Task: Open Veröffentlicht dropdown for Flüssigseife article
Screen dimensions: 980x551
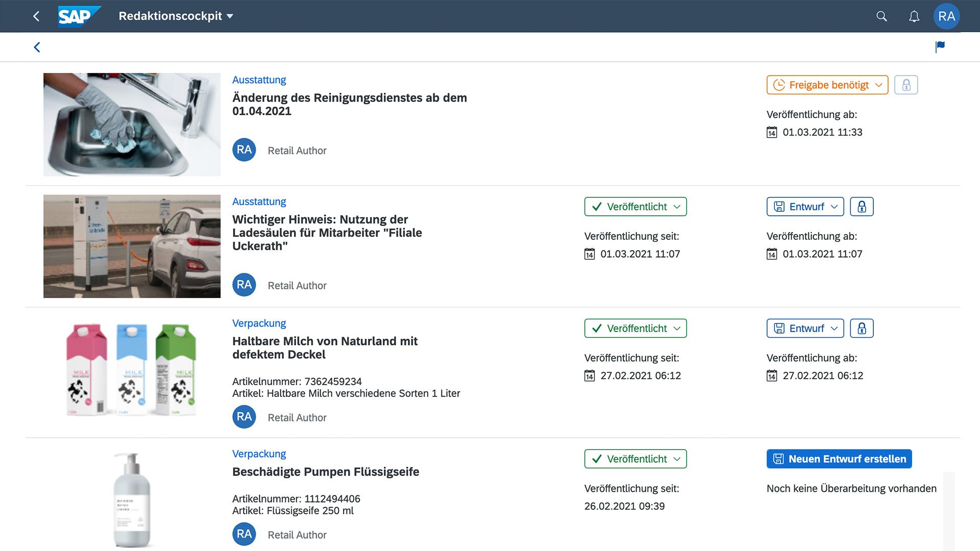Action: point(635,459)
